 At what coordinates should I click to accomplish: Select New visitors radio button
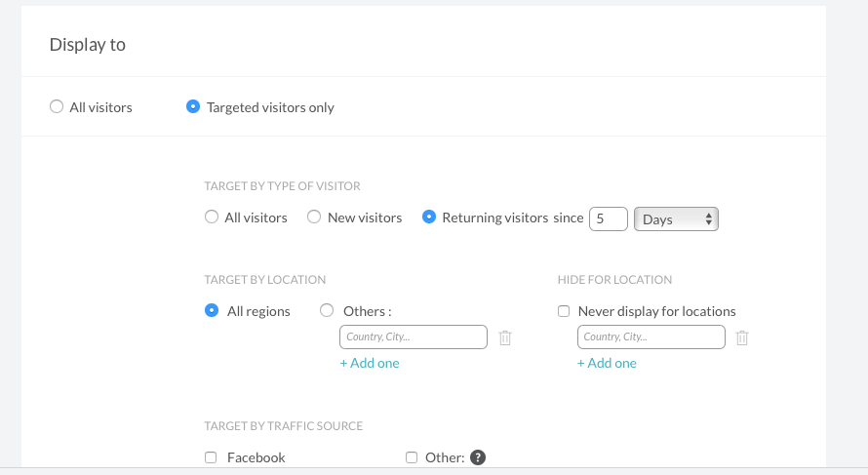tap(314, 218)
